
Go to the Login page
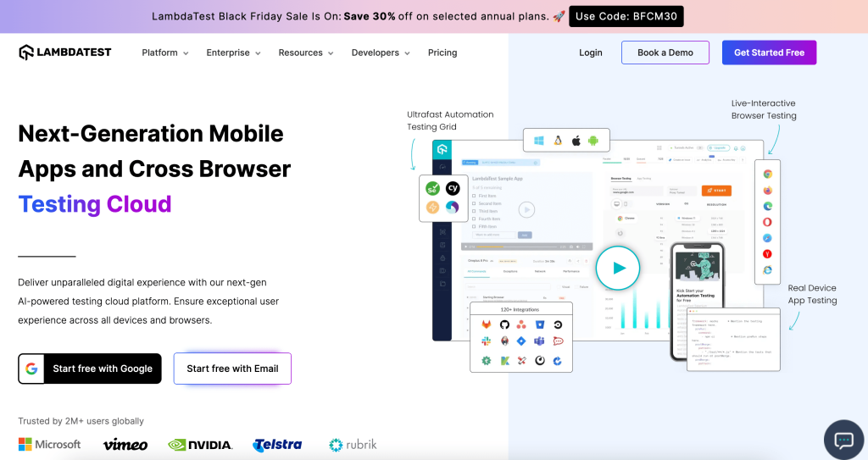pos(591,53)
